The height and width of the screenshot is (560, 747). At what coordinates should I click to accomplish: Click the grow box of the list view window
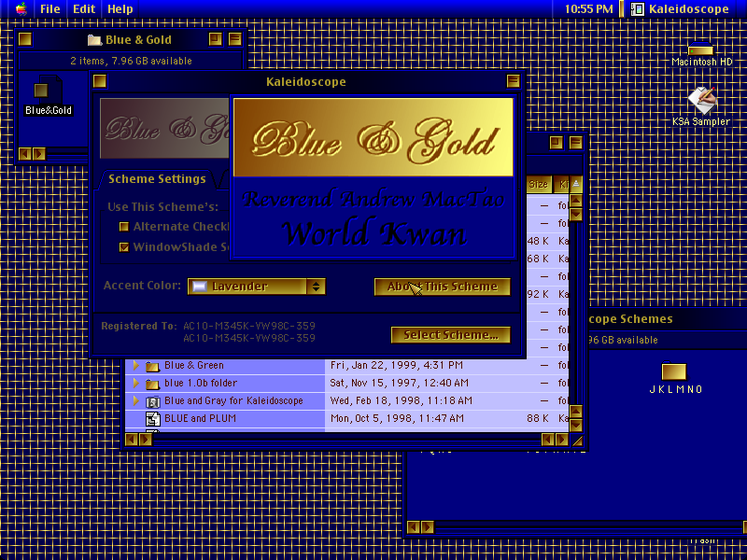pos(577,441)
